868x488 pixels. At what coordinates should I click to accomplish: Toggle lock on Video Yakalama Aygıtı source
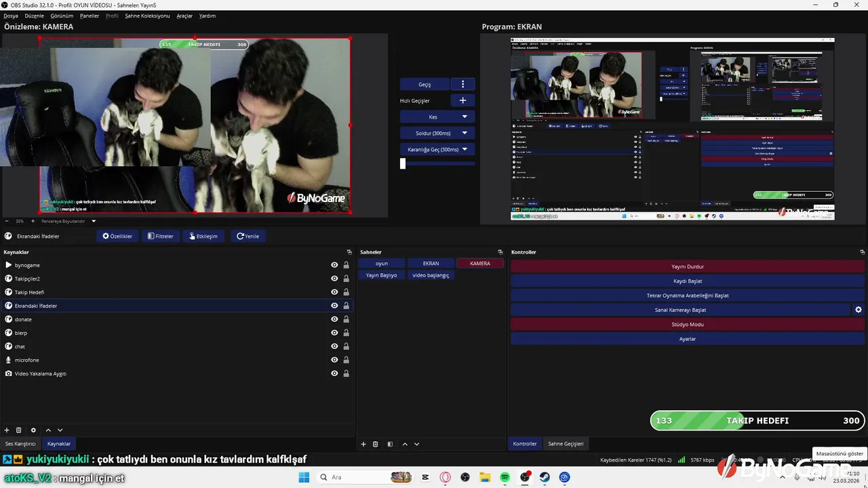point(347,373)
